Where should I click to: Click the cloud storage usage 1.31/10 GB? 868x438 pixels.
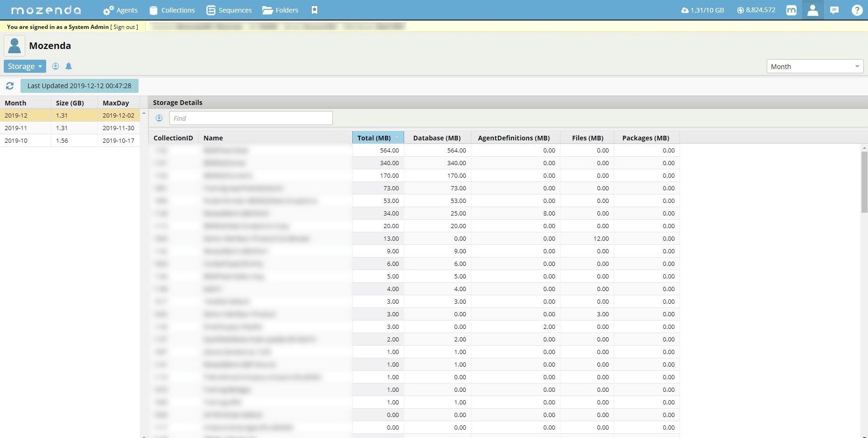tap(702, 10)
